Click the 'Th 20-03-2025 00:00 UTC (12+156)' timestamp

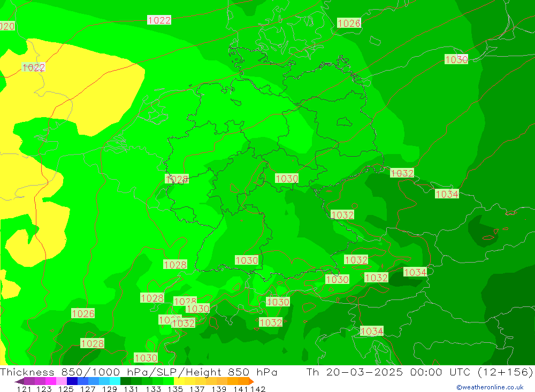pyautogui.click(x=419, y=372)
